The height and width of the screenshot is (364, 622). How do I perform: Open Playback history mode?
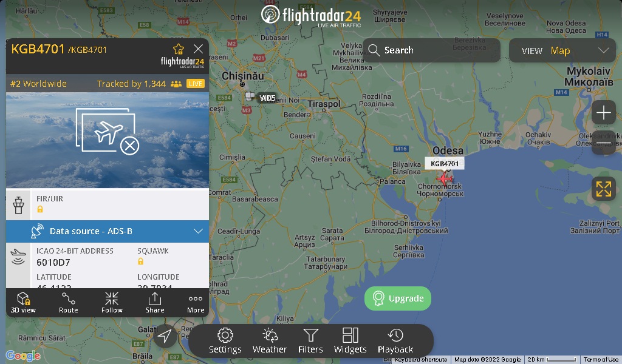coord(395,341)
